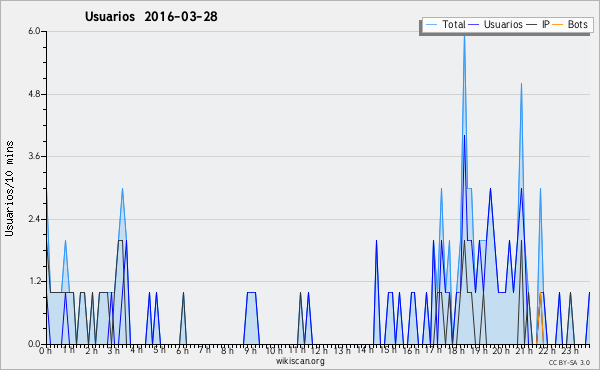The image size is (600, 370).
Task: Select the 'Total' legend entry
Action: (x=446, y=24)
